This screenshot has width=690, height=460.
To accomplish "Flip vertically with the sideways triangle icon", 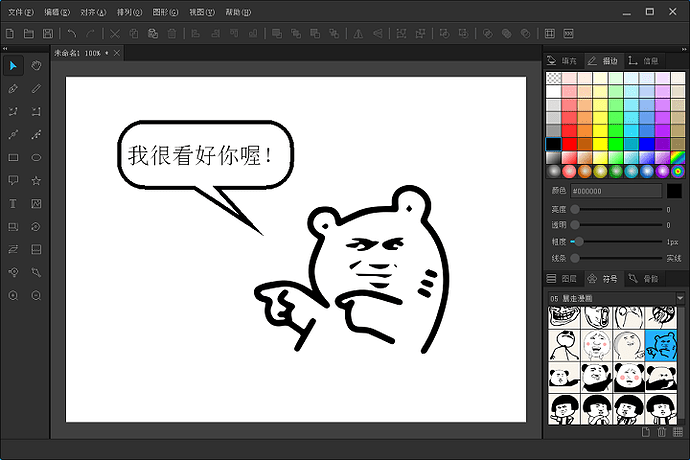I will [x=378, y=33].
